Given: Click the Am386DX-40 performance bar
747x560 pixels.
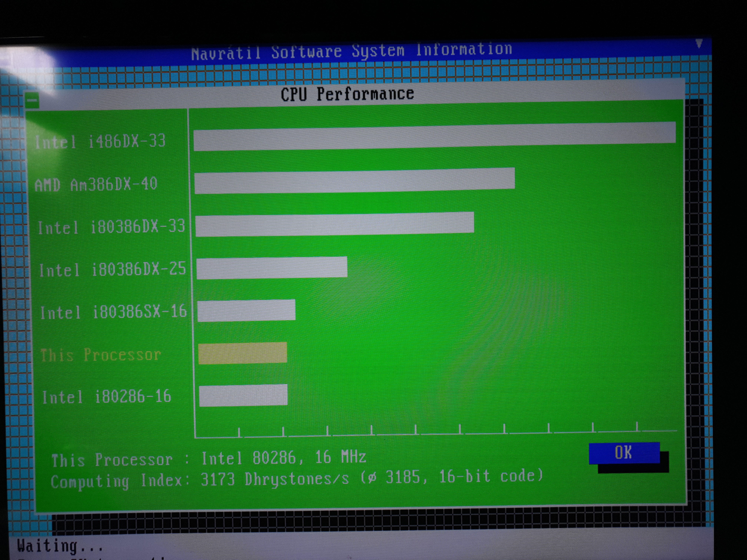Looking at the screenshot, I should [x=355, y=181].
